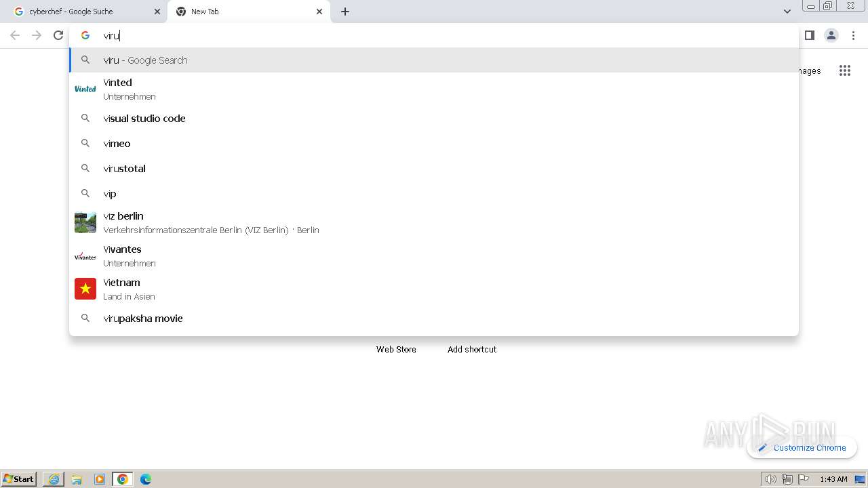Click search icon beside visual studio code
Viewport: 868px width, 488px height.
pos(85,118)
